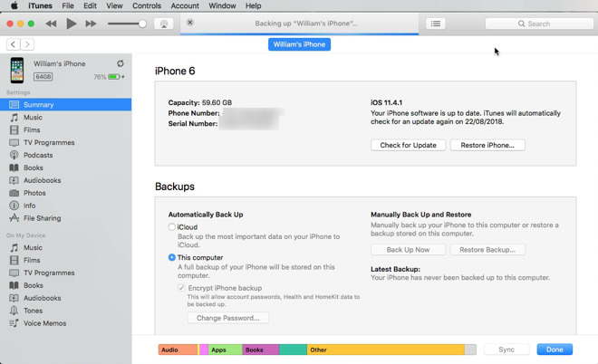Viewport: 598px width, 364px height.
Task: Open the AirPlay output icon
Action: point(164,24)
